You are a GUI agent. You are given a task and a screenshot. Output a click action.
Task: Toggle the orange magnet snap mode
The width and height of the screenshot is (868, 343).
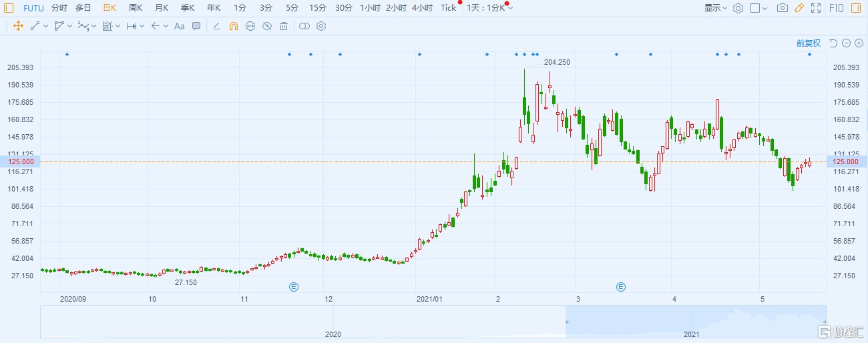coord(233,26)
